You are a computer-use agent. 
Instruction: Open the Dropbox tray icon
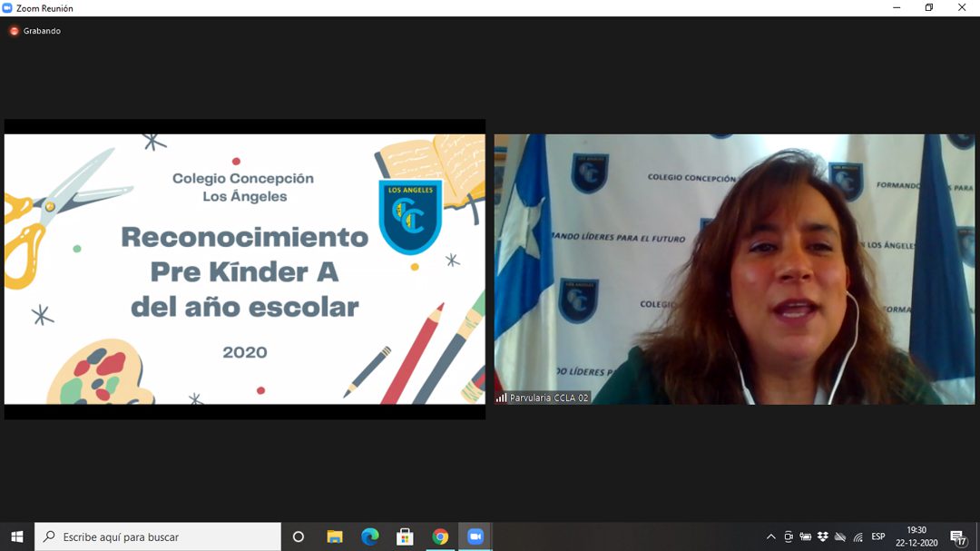click(x=823, y=536)
